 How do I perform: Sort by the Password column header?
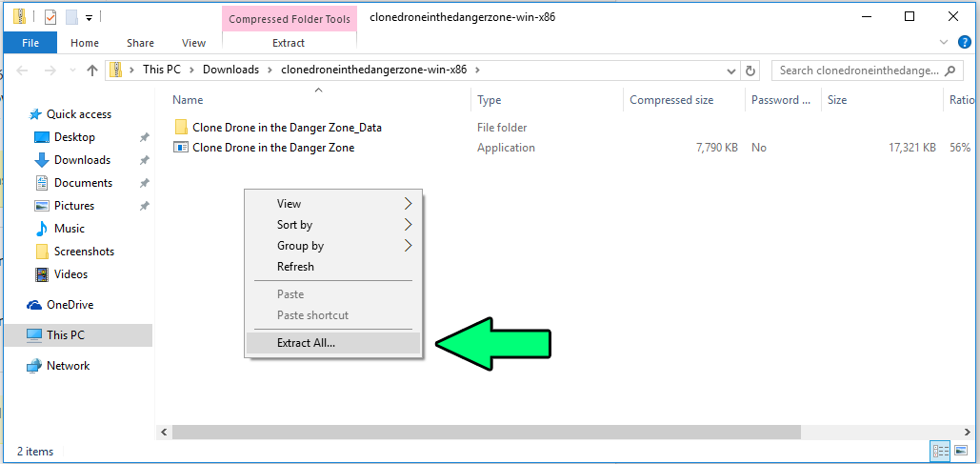783,100
